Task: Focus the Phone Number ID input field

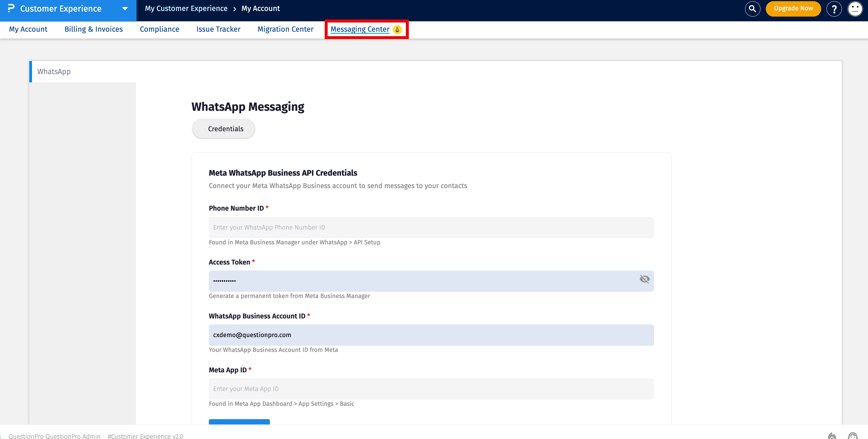Action: click(x=431, y=227)
